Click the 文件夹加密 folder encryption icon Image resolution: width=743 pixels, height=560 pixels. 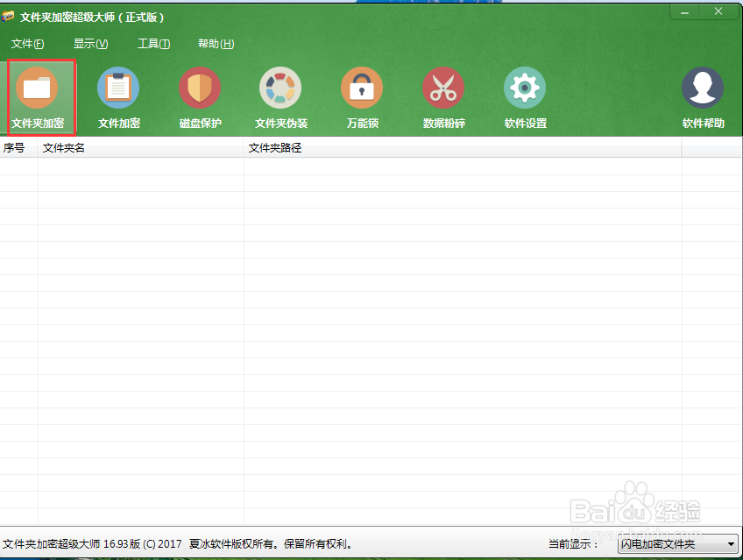(37, 89)
